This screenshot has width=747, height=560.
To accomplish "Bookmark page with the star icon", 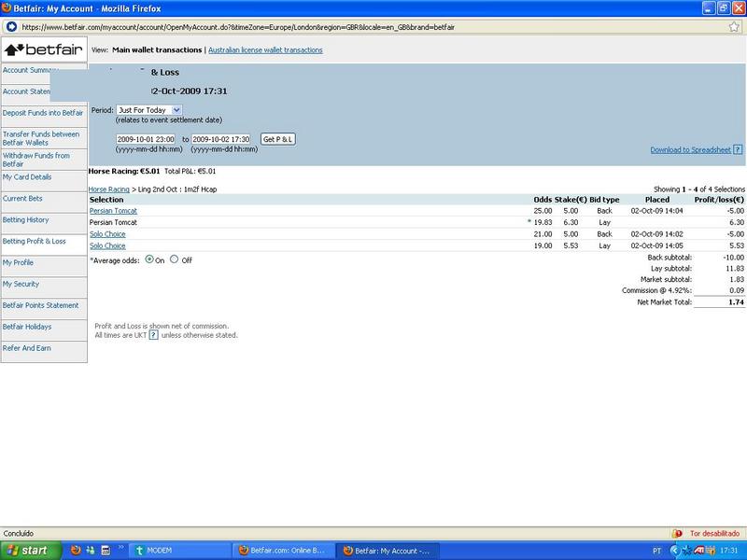I will tap(734, 27).
